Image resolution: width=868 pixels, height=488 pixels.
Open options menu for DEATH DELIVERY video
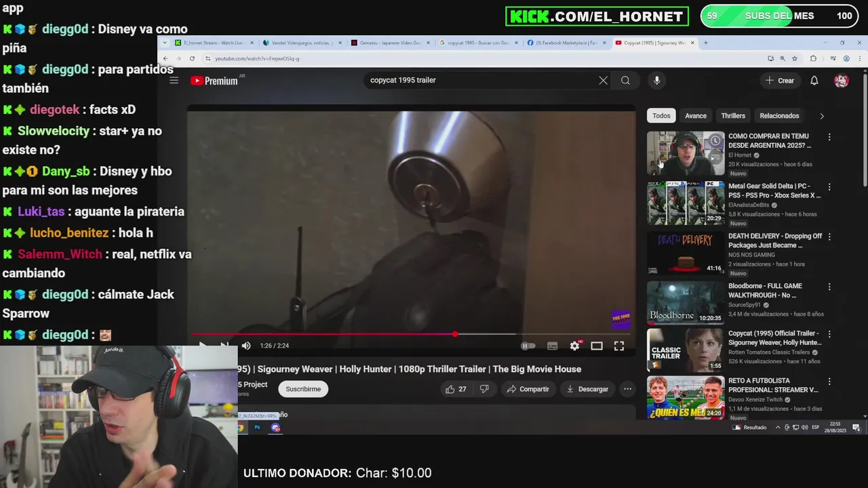(x=829, y=237)
